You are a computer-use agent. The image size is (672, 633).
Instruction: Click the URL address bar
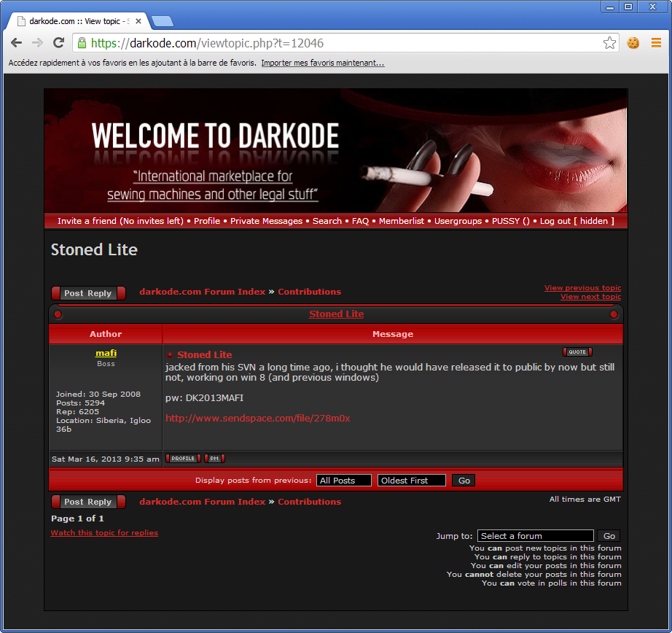[x=343, y=43]
